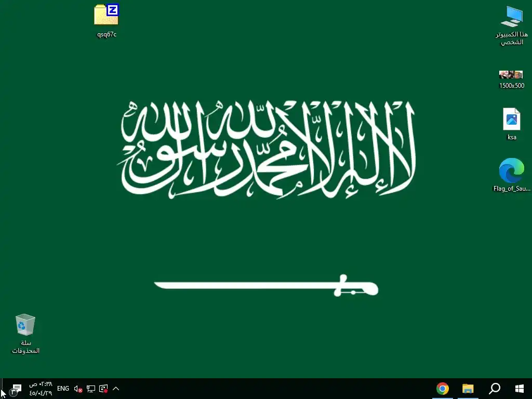Expand the hidden system tray icons chevron
532x399 pixels.
(116, 389)
